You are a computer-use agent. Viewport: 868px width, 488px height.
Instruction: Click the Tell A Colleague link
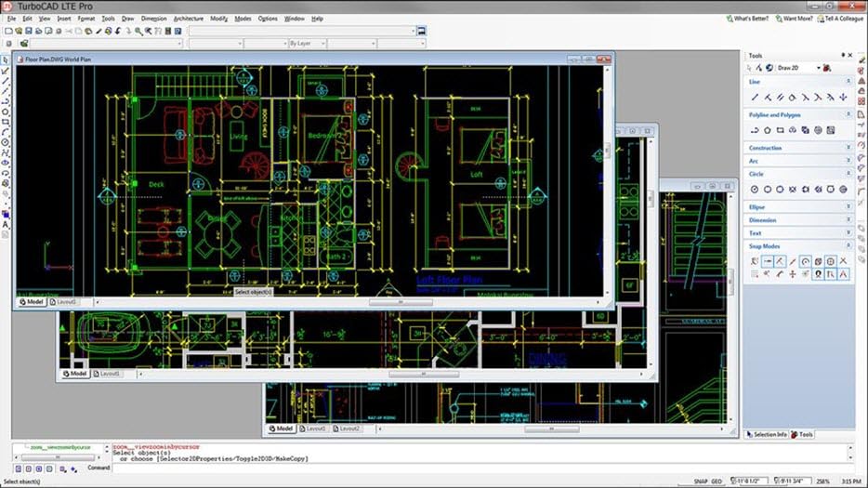click(x=840, y=19)
